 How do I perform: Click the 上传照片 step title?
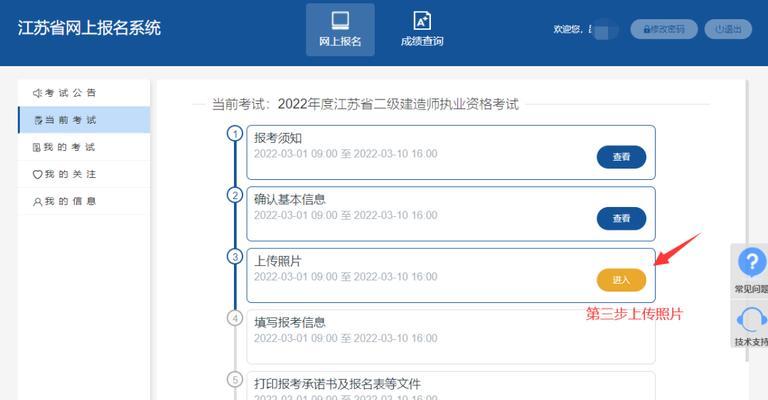[278, 261]
